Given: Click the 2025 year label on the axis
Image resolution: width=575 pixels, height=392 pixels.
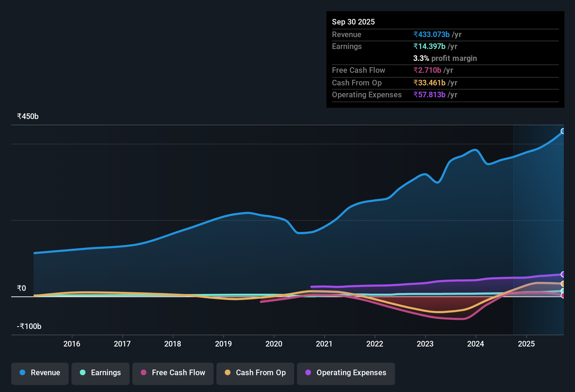Looking at the screenshot, I should (527, 344).
